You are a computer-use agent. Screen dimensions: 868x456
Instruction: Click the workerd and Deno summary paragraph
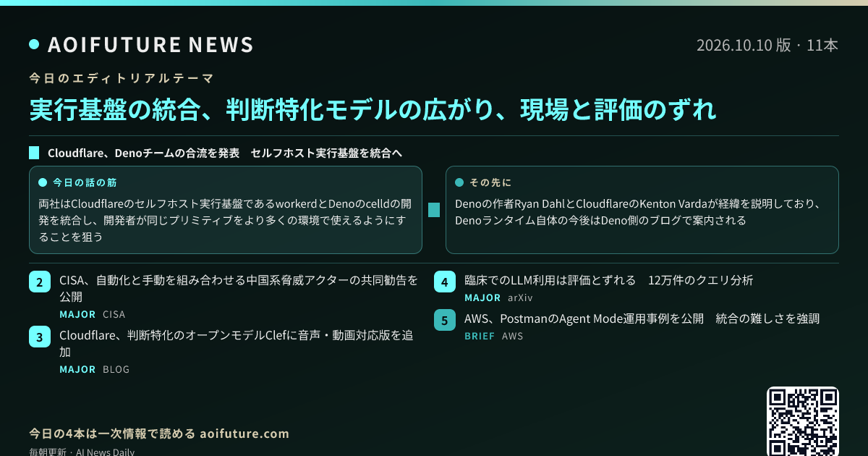[225, 220]
